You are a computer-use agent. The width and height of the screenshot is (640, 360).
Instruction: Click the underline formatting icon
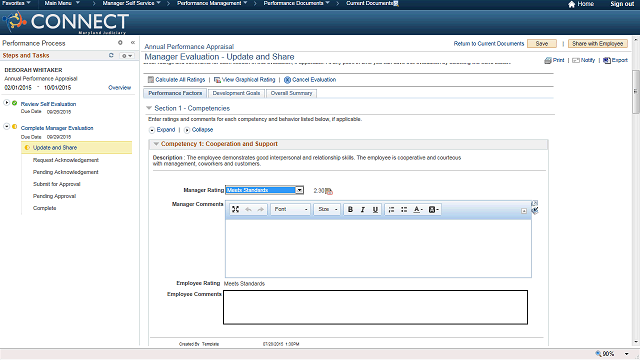click(375, 209)
